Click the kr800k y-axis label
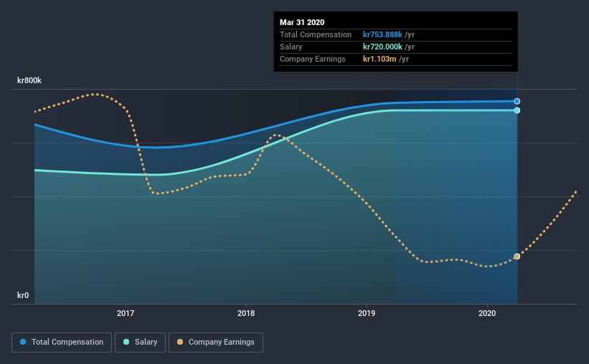The image size is (589, 364). (29, 80)
